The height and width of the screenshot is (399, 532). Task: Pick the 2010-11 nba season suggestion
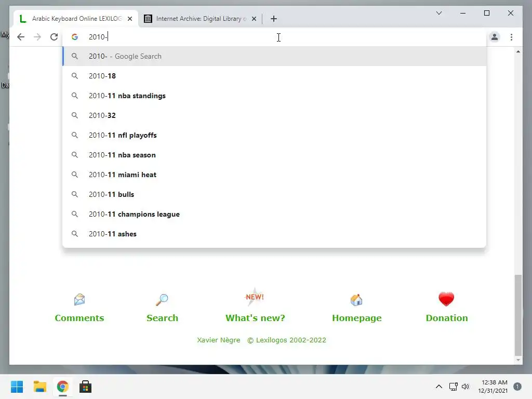tap(274, 155)
